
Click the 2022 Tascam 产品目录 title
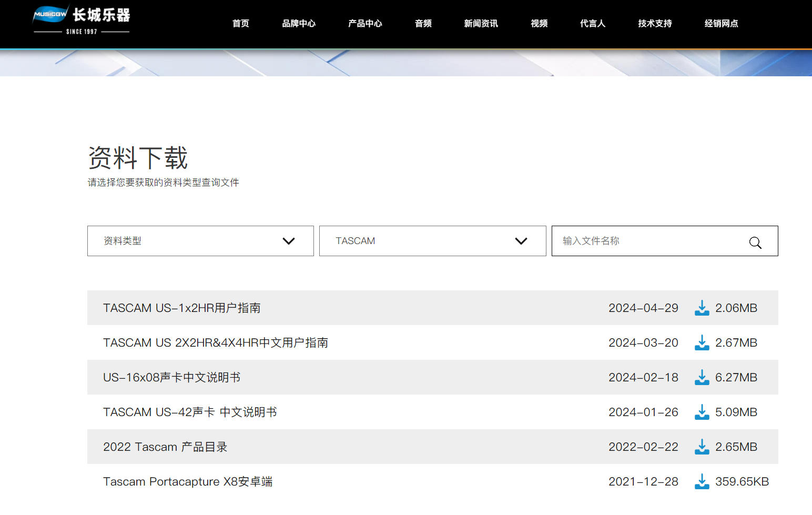pyautogui.click(x=165, y=447)
